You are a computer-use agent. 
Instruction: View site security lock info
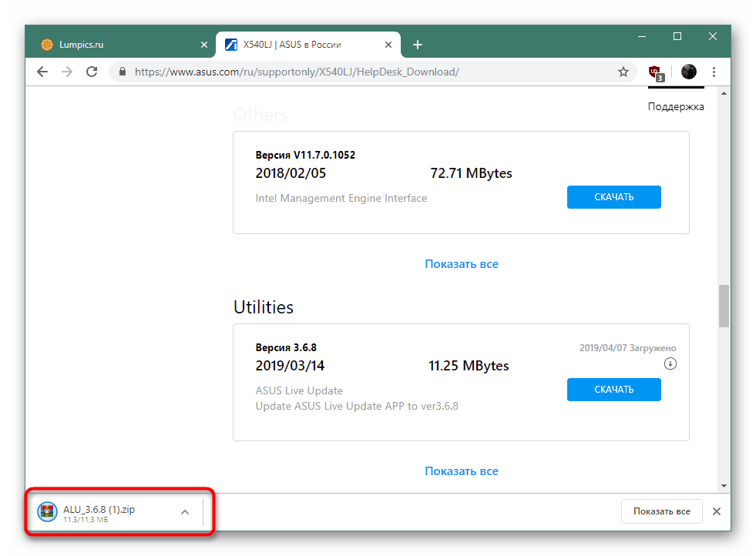123,72
